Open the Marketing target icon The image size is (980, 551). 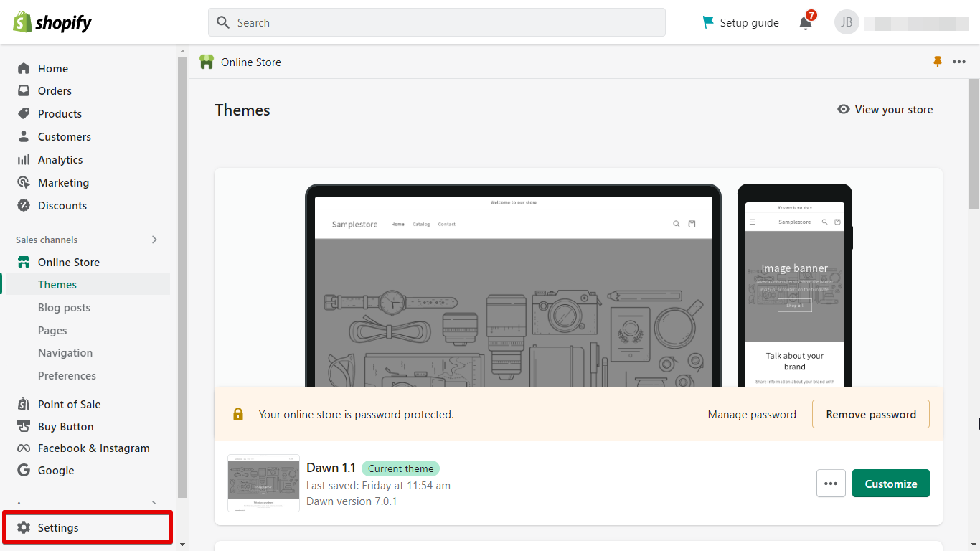(x=24, y=182)
